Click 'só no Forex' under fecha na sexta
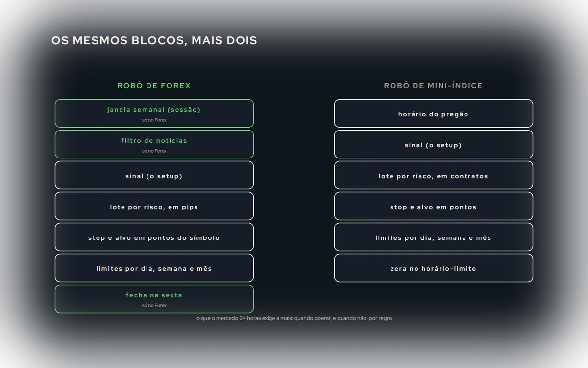 click(x=154, y=305)
